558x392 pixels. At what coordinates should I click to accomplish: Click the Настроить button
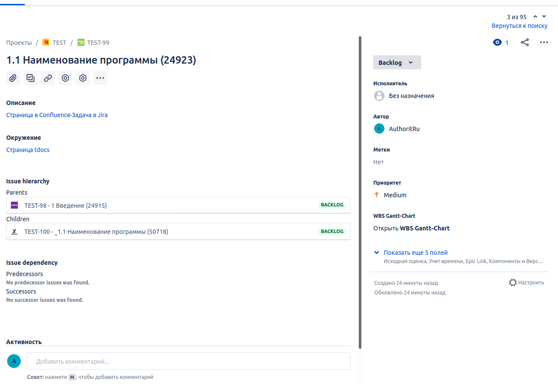(527, 283)
